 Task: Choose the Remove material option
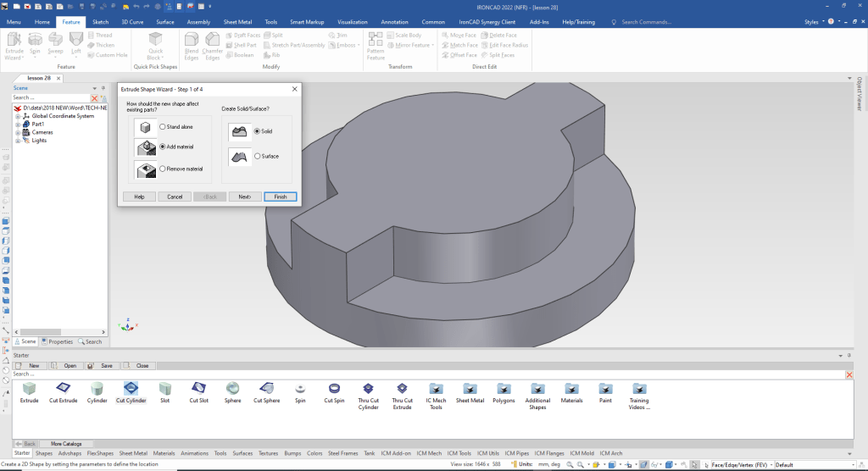163,169
